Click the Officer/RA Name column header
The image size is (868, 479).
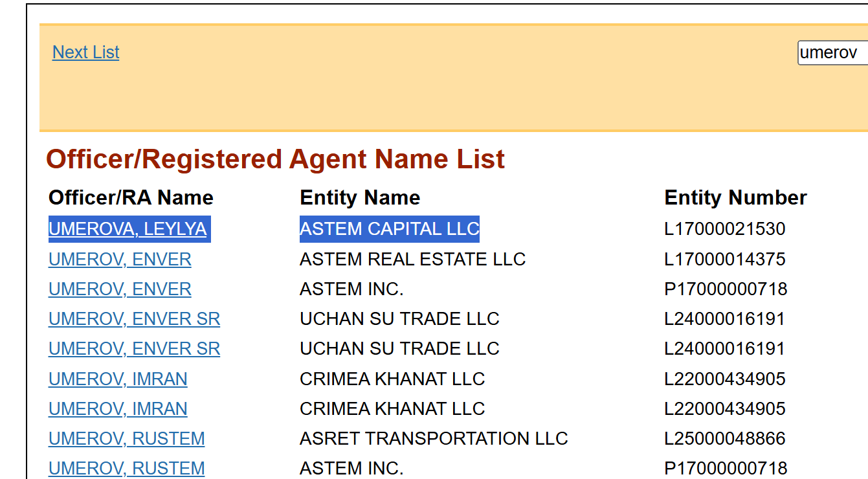[x=131, y=197]
